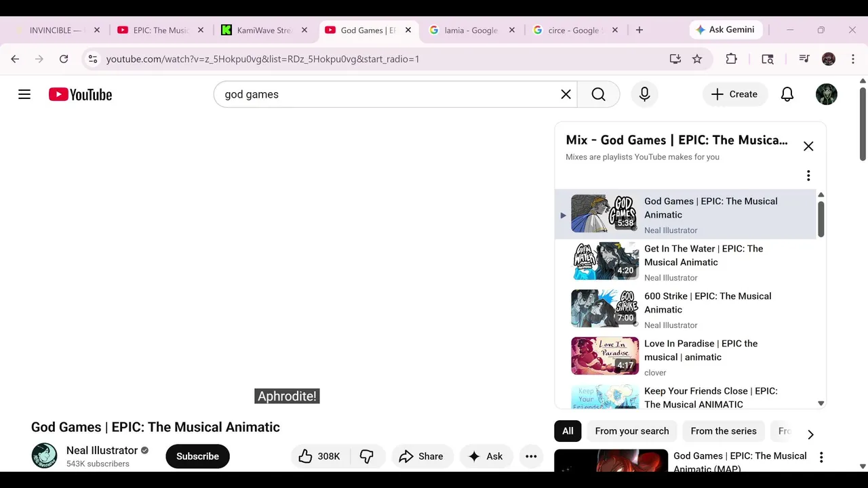
Task: Share the God Games video
Action: [421, 456]
